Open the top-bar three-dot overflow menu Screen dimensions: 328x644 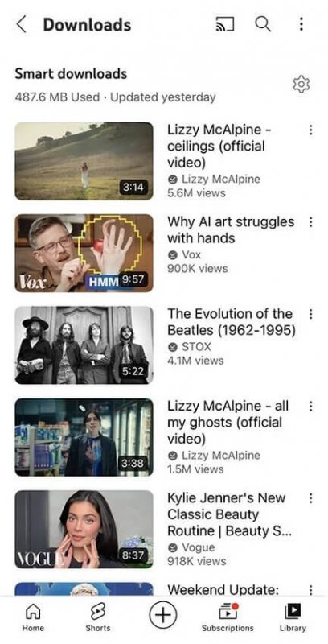click(x=301, y=24)
